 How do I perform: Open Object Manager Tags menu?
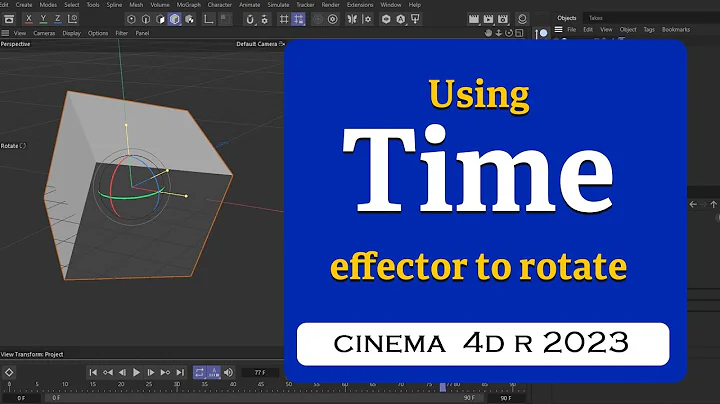click(649, 29)
